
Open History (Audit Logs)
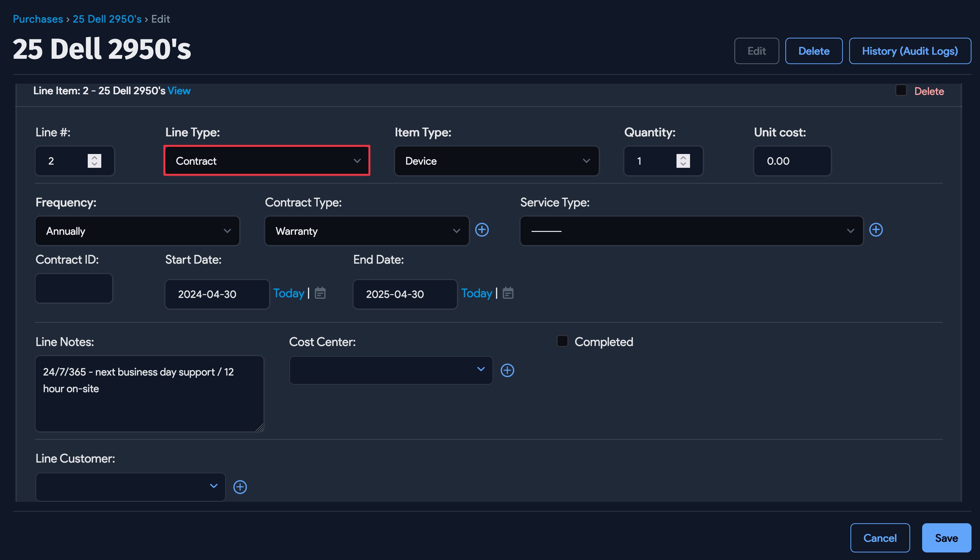[910, 51]
